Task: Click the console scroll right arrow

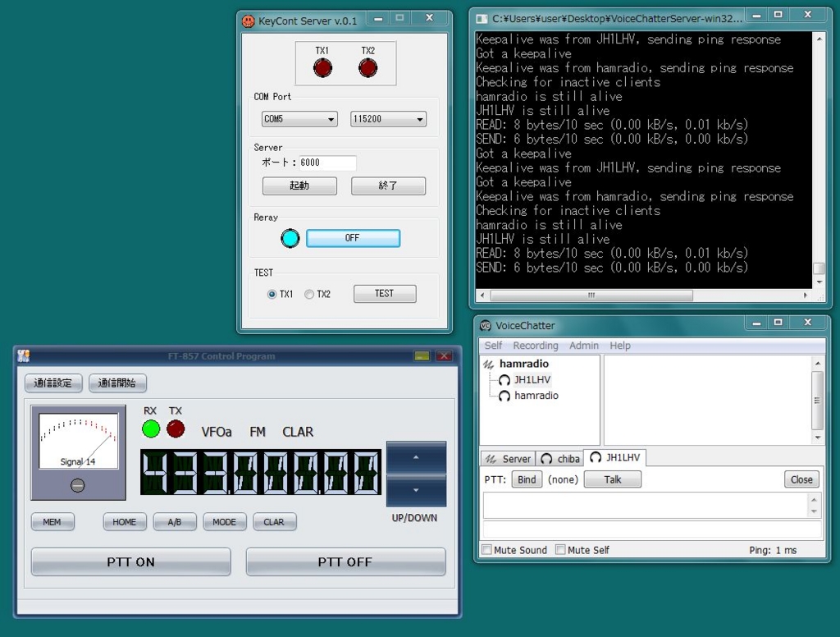Action: 806,296
